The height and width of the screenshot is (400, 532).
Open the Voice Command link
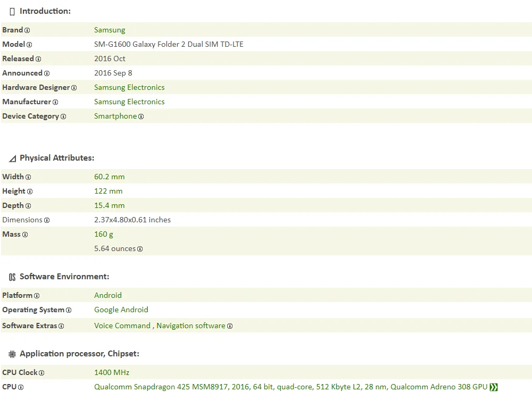point(122,326)
